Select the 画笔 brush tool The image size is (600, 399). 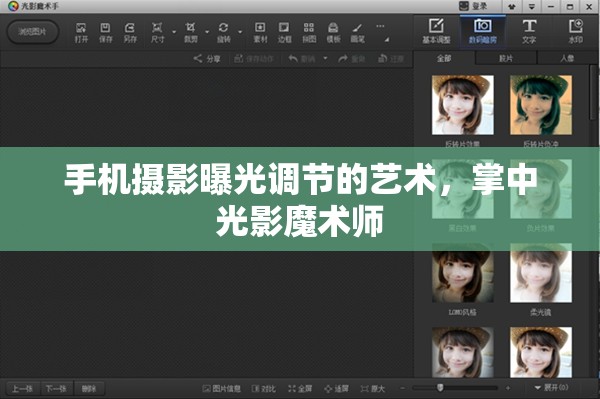(357, 32)
